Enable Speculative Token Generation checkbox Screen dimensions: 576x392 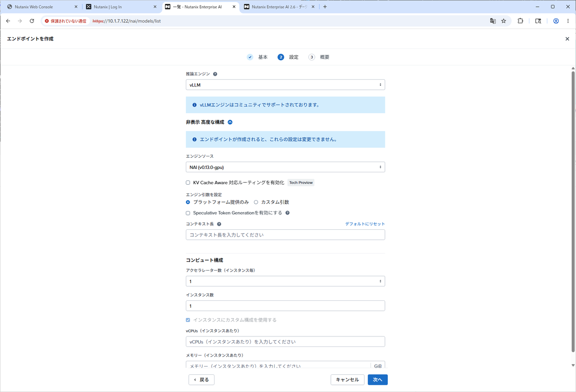(188, 213)
